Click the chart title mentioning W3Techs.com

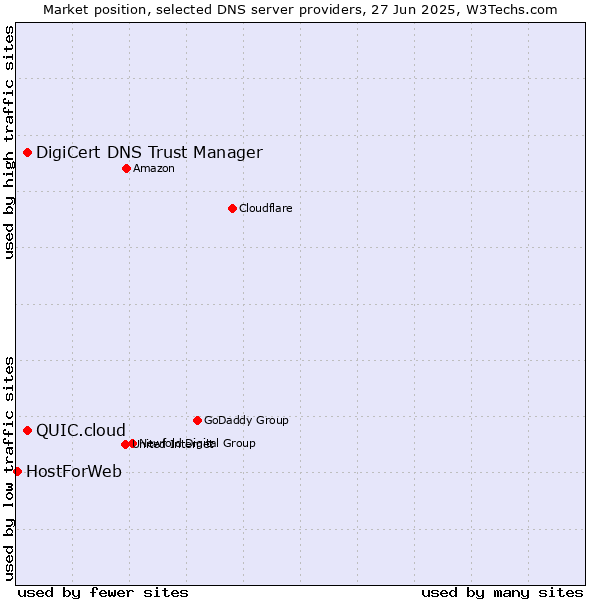(300, 10)
